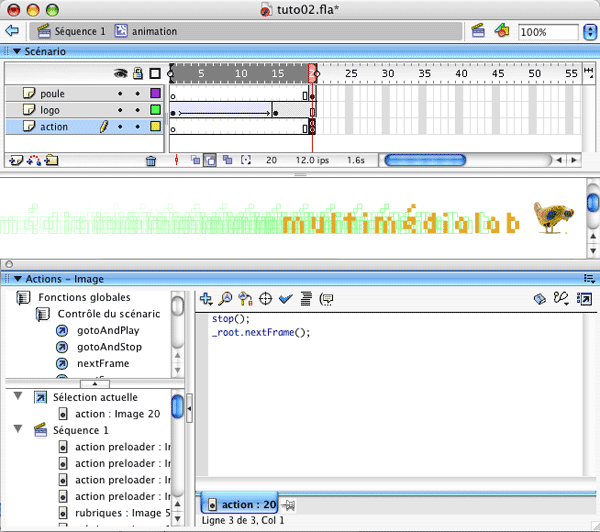Toggle onion skin outlines button
The image size is (600, 532).
pyautogui.click(x=210, y=160)
